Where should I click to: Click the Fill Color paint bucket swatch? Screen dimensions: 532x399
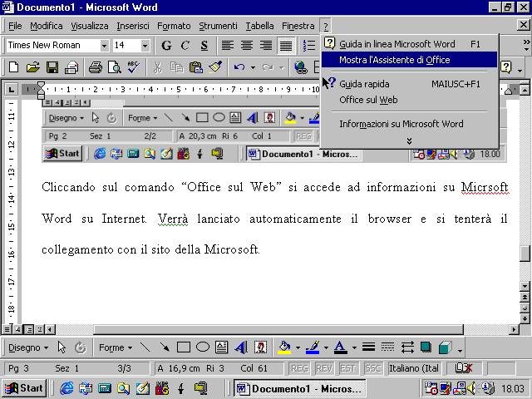284,347
